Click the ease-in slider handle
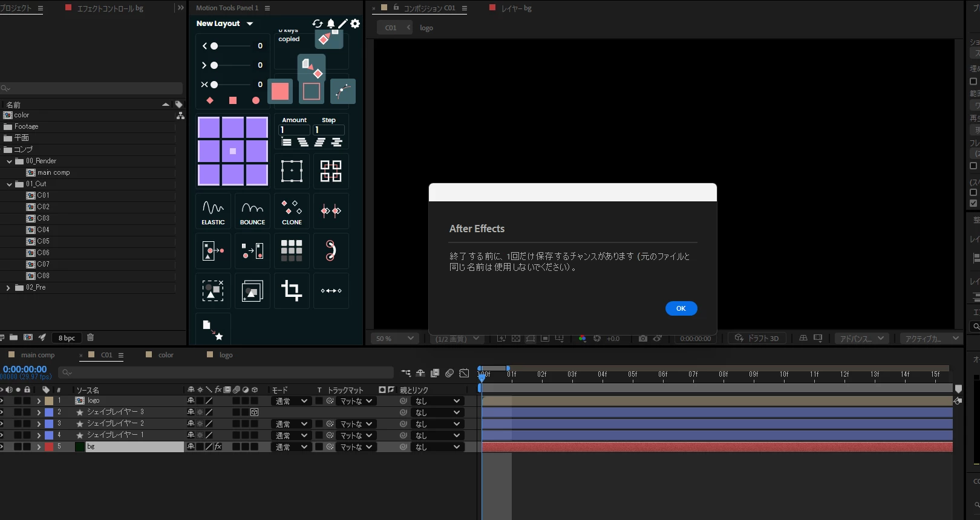The width and height of the screenshot is (980, 520). point(214,46)
